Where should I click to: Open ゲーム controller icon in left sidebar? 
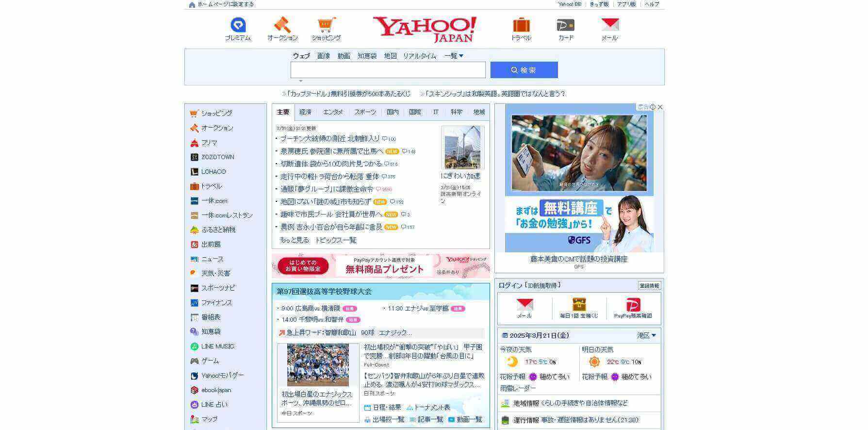tap(194, 361)
